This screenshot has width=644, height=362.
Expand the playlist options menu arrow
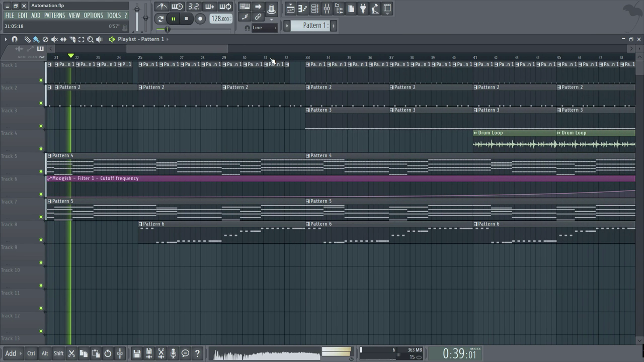(x=6, y=39)
